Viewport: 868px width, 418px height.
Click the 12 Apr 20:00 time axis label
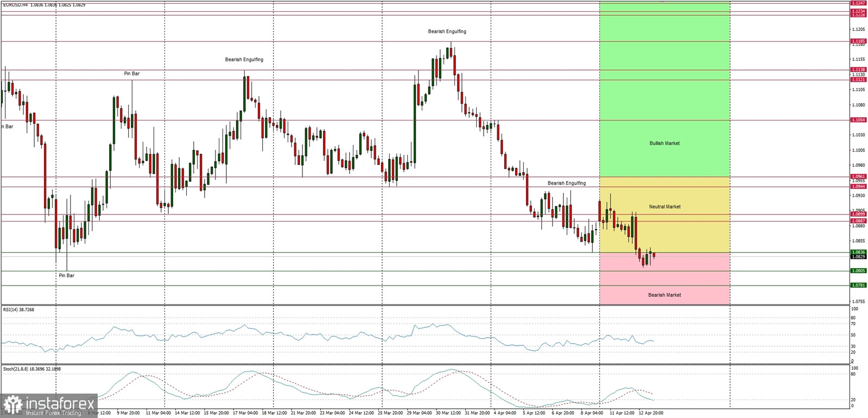(x=651, y=413)
